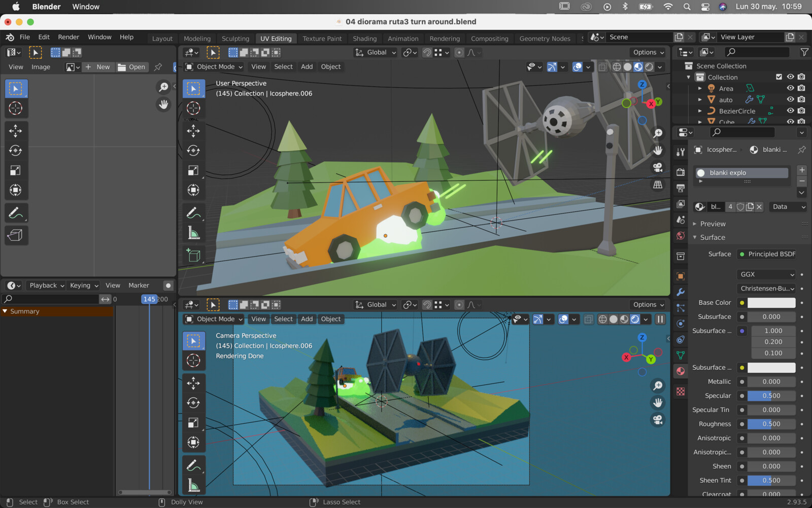Select the blanki explo material slot
812x508 pixels.
(x=741, y=173)
